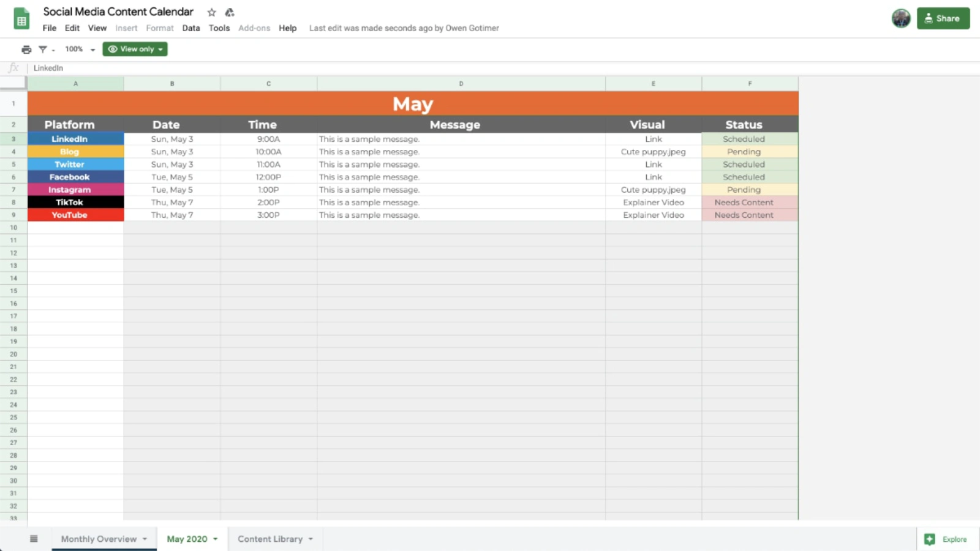Select the Tue, May 5 date in Facebook row

click(172, 177)
